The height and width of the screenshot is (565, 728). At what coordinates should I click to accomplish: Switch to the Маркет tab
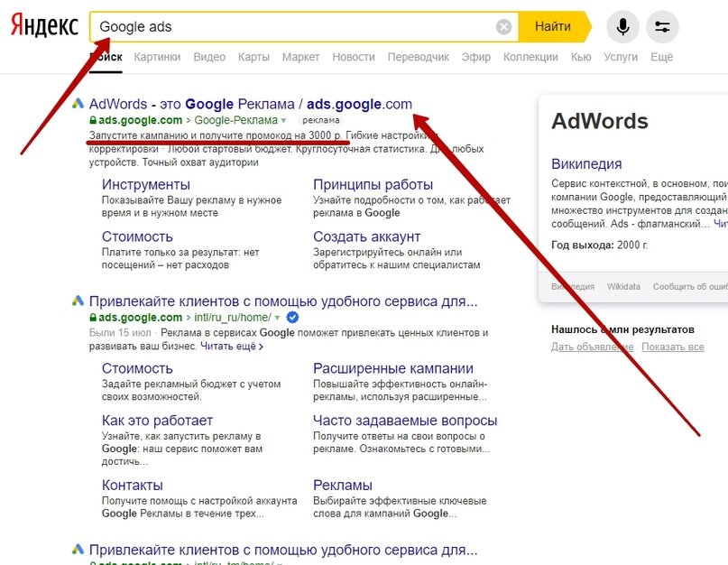coord(301,57)
